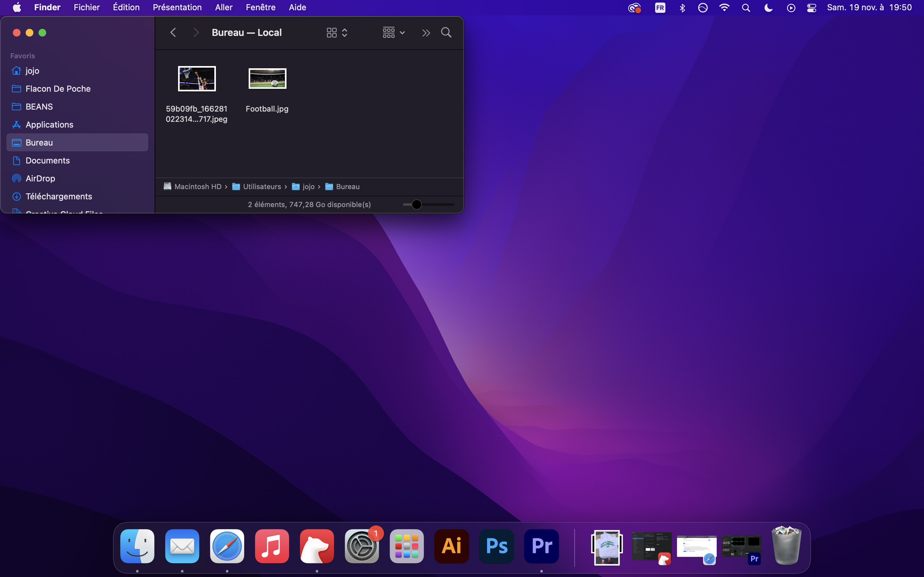Image resolution: width=924 pixels, height=577 pixels.
Task: Select Téléchargements in the sidebar
Action: click(59, 196)
